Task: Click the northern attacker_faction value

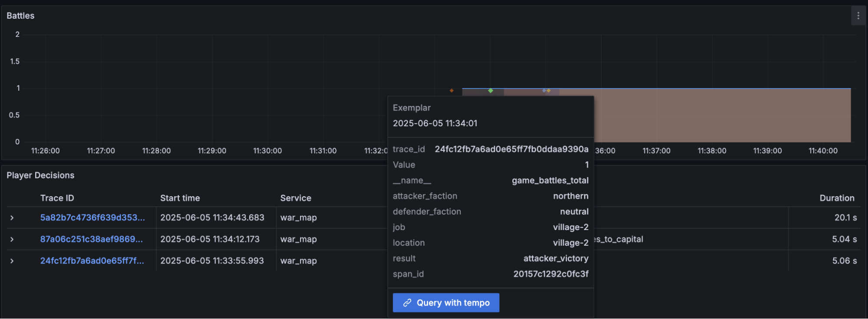Action: tap(571, 196)
